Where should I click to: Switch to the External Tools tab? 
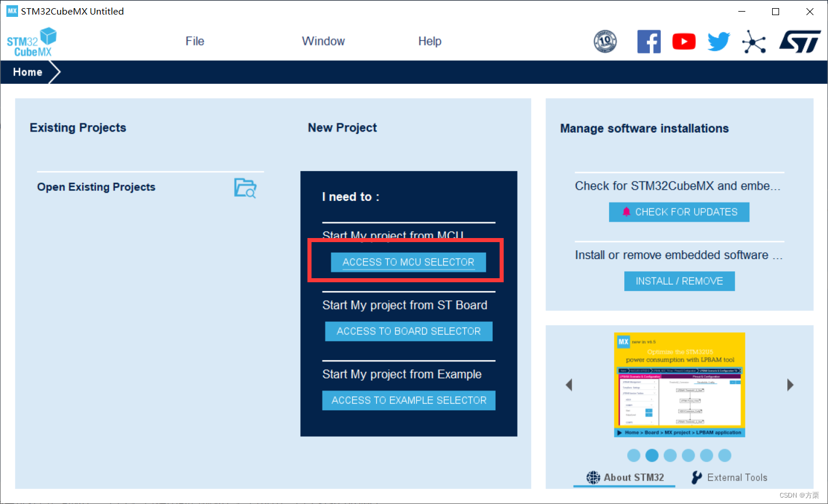click(729, 478)
